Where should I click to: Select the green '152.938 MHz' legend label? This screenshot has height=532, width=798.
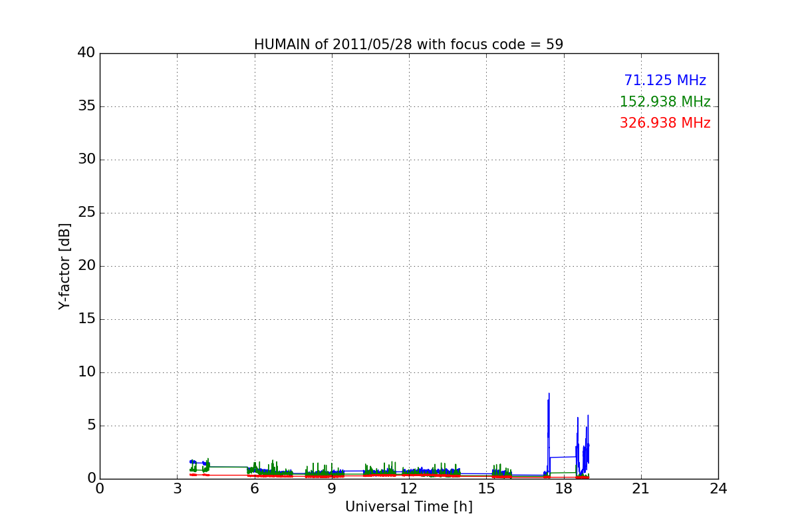pyautogui.click(x=665, y=102)
